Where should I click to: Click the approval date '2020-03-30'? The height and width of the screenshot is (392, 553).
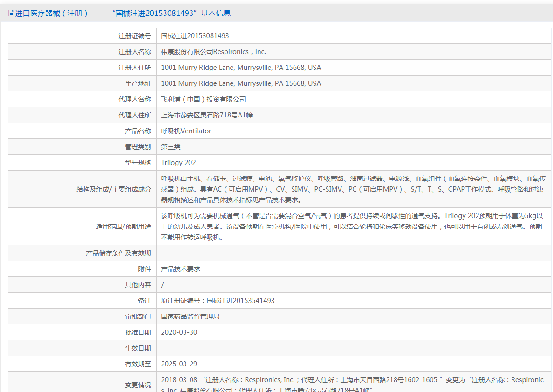point(179,333)
